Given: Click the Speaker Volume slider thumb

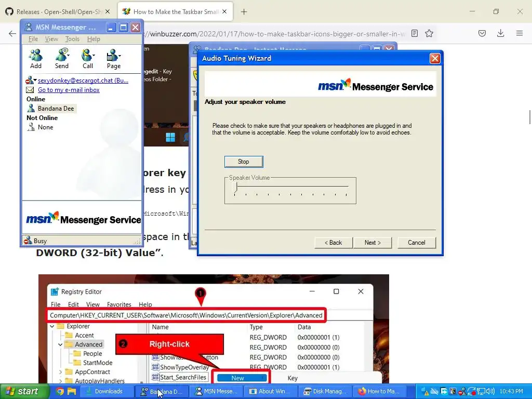Looking at the screenshot, I should pyautogui.click(x=236, y=188).
